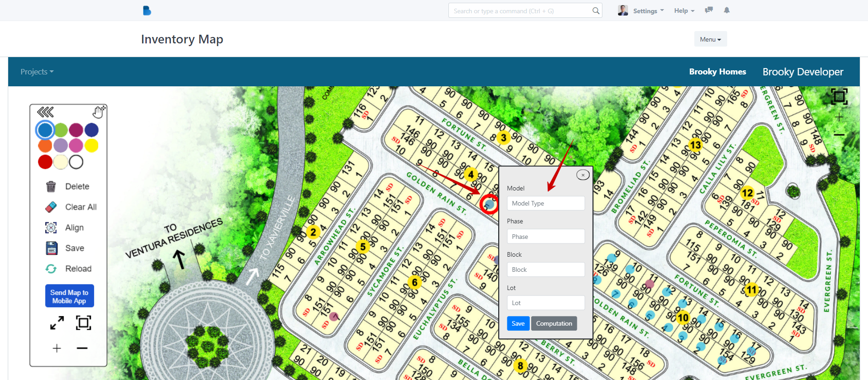Collapse the tool panel with triple chevron
Viewport: 868px width, 380px height.
point(45,112)
